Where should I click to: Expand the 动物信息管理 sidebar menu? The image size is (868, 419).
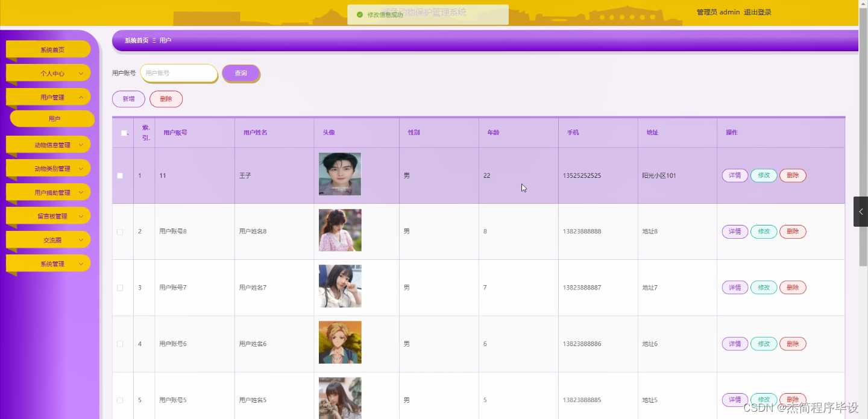(48, 145)
